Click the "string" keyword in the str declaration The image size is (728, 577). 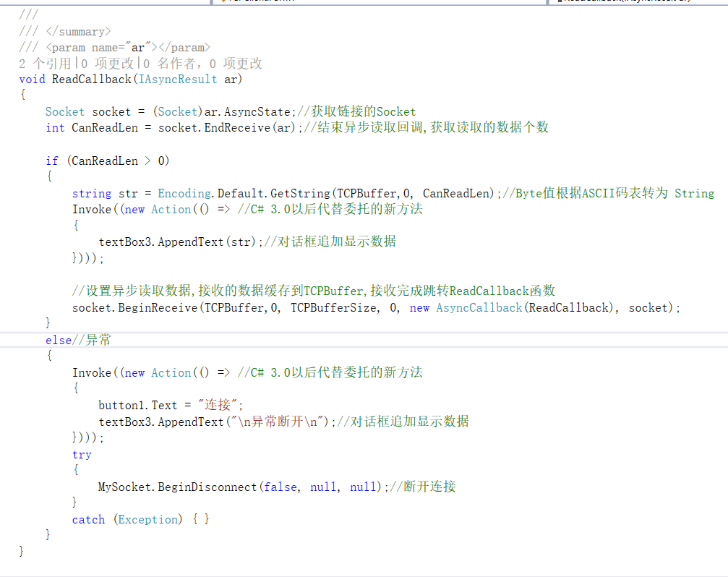click(x=92, y=194)
